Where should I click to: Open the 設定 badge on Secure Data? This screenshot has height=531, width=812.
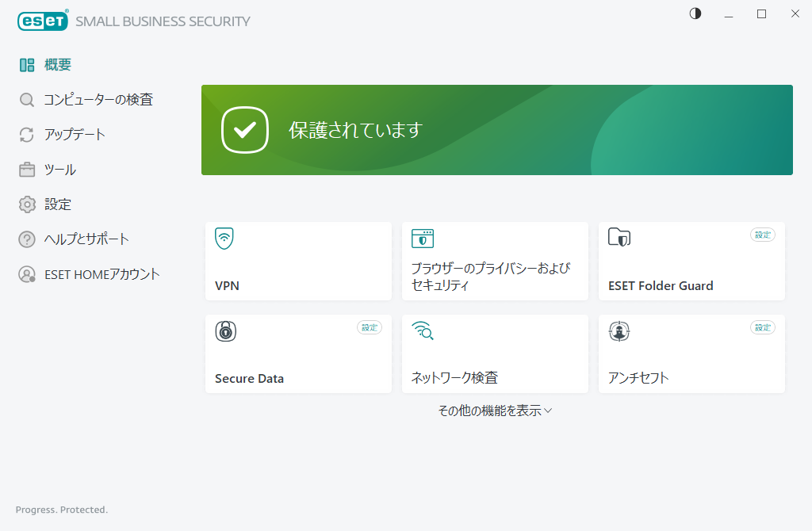point(369,327)
